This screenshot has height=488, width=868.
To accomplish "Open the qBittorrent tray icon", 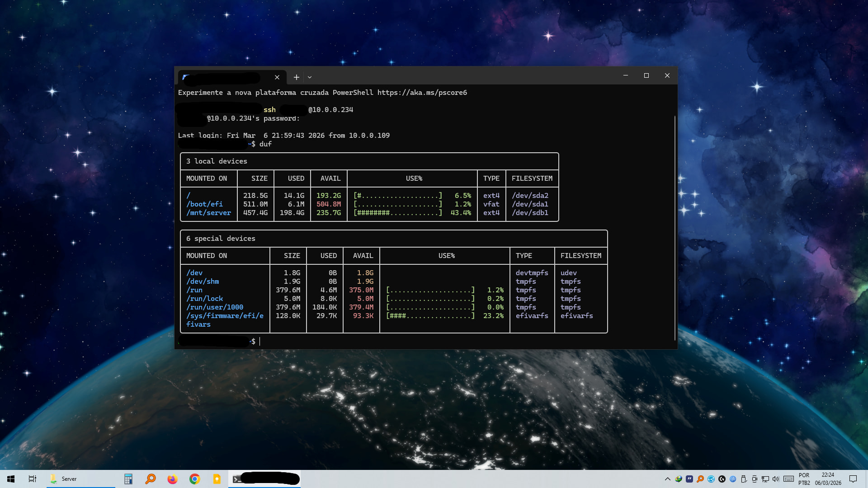I will [x=733, y=479].
